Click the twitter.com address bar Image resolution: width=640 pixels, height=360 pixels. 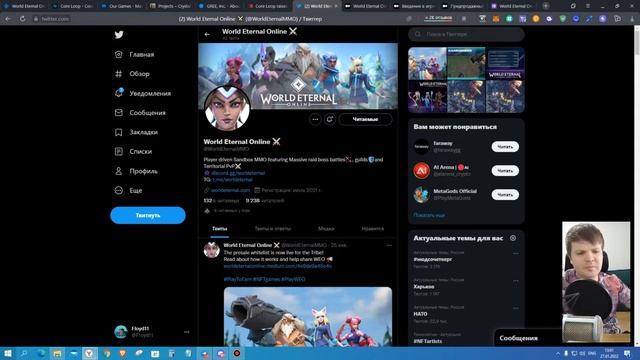click(x=55, y=19)
